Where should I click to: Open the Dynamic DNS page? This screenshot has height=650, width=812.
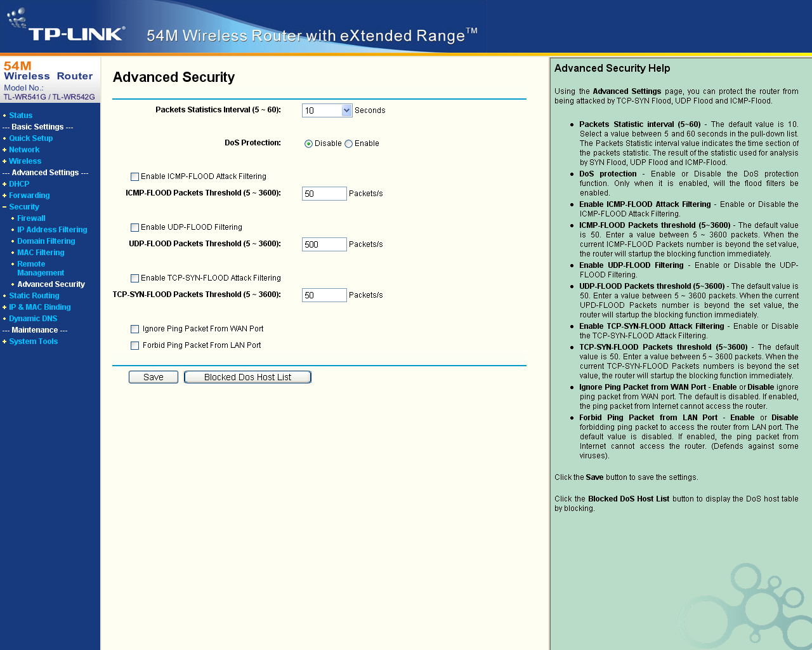(x=33, y=319)
